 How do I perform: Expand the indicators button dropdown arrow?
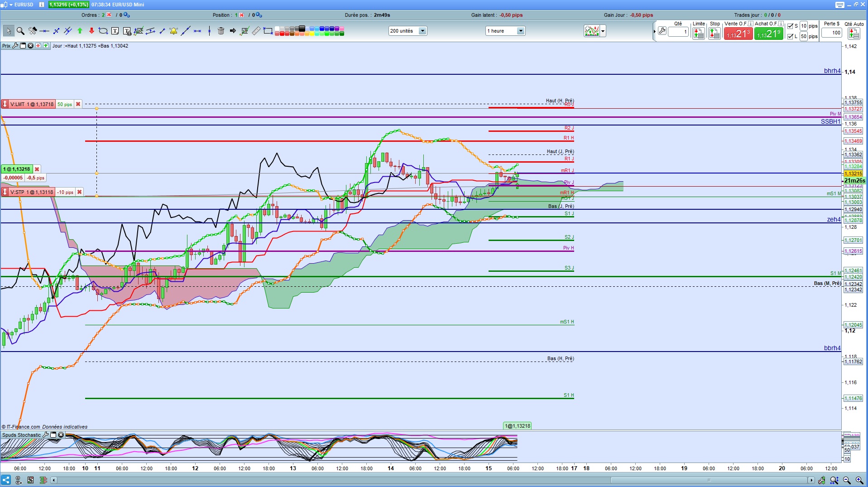(603, 31)
